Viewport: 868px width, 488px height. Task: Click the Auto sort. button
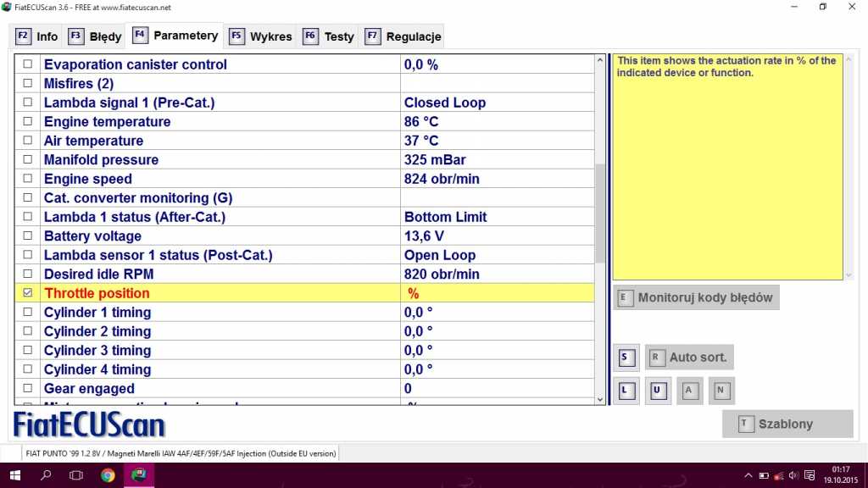tap(688, 358)
